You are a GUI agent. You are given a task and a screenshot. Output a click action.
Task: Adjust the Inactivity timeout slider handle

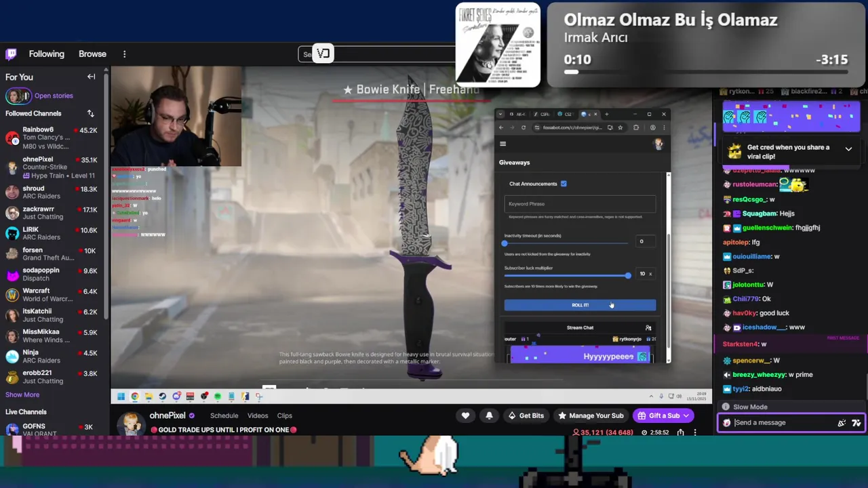[x=505, y=243]
